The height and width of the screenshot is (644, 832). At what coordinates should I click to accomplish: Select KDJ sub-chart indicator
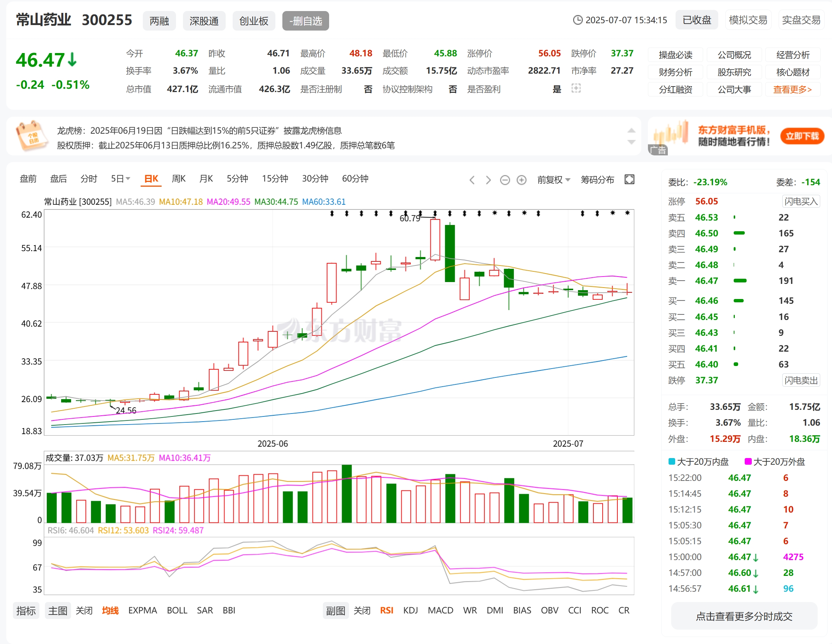(x=410, y=610)
